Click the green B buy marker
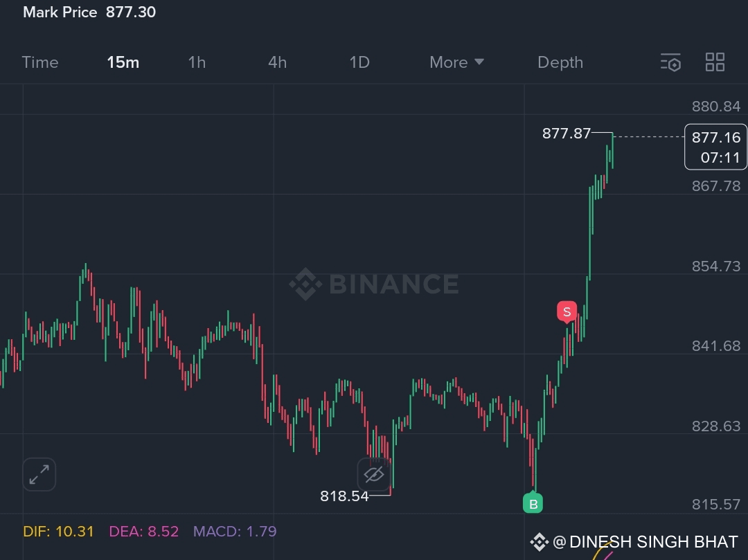The image size is (748, 560). pos(533,503)
